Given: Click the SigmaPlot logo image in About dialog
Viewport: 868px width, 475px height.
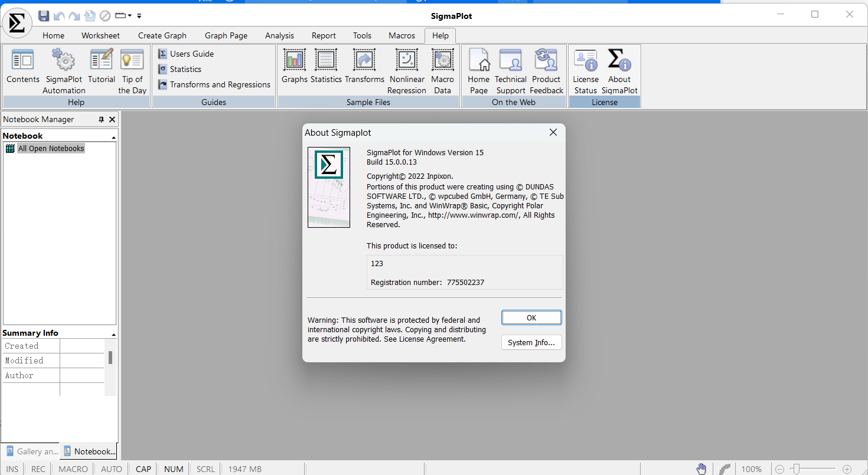Looking at the screenshot, I should click(x=329, y=187).
